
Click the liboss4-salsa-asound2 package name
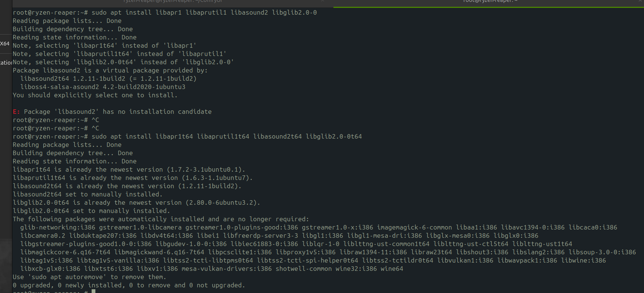click(60, 87)
